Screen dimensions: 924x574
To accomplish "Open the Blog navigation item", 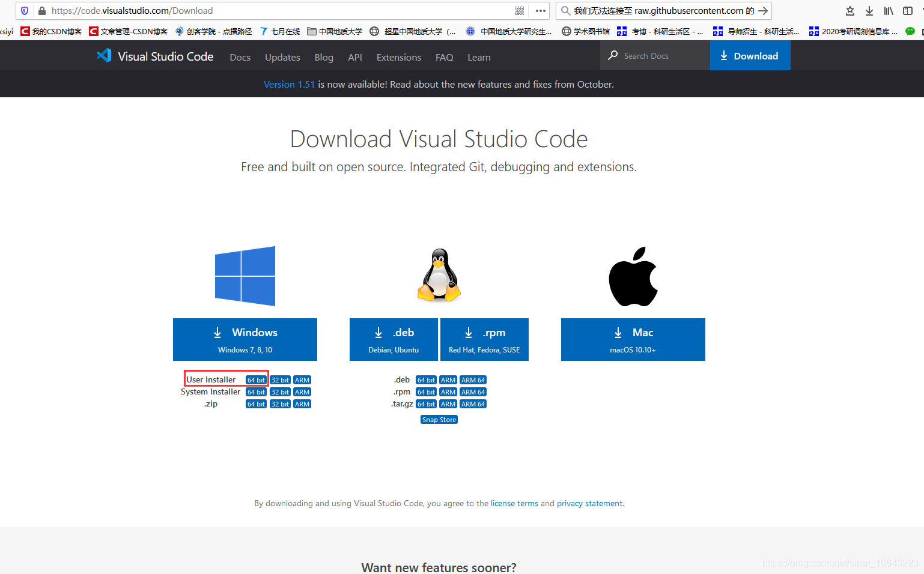I will tap(324, 57).
